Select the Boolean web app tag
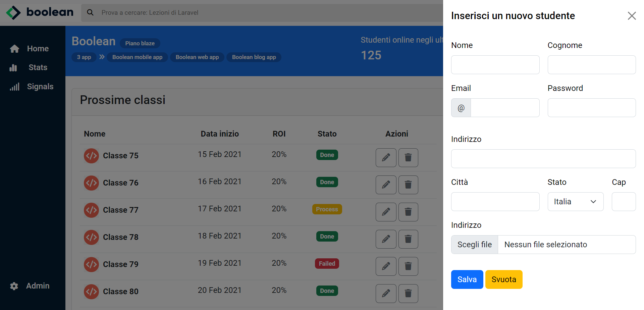The height and width of the screenshot is (310, 644). 197,57
